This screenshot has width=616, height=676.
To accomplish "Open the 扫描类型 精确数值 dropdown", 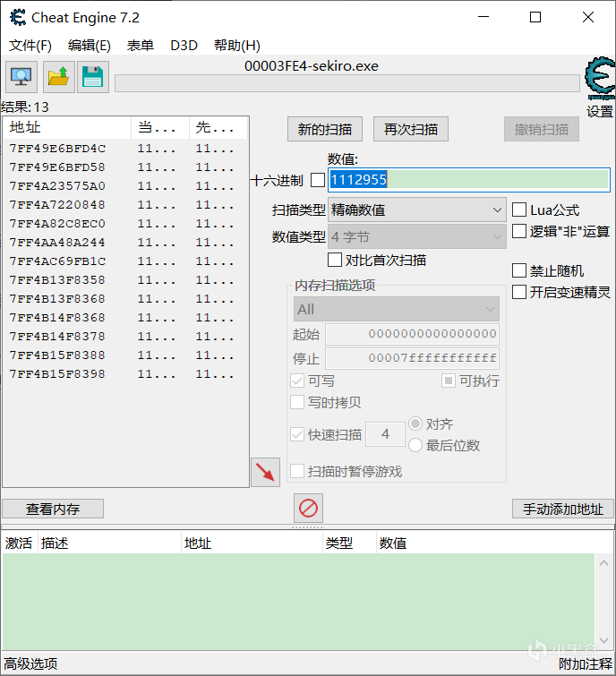I will pyautogui.click(x=417, y=210).
